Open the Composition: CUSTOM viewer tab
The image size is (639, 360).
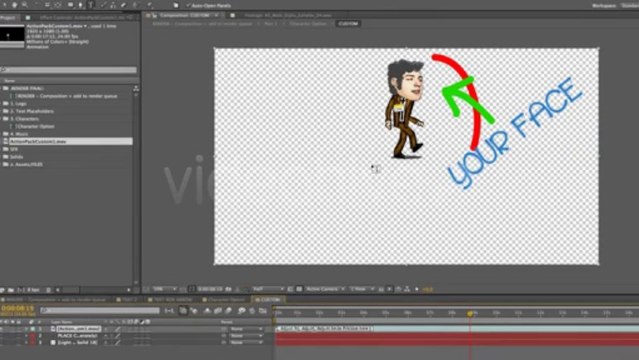tap(184, 15)
